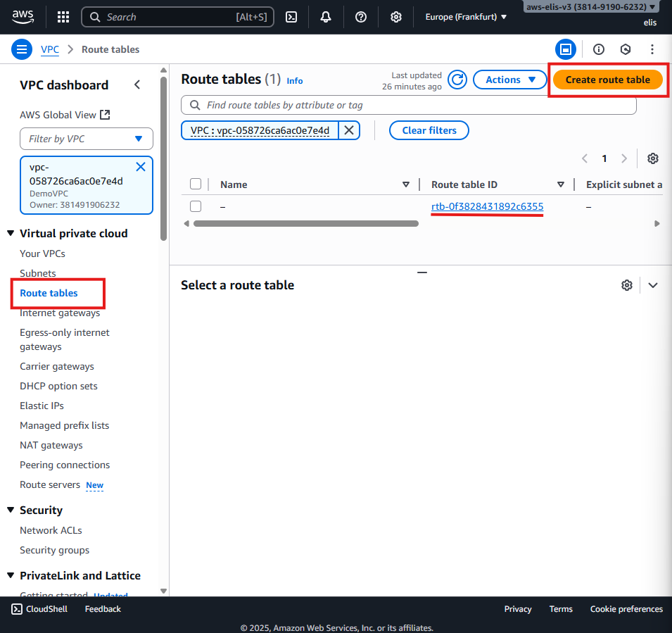Image resolution: width=672 pixels, height=633 pixels.
Task: Open NAT gateways in sidebar
Action: [51, 445]
